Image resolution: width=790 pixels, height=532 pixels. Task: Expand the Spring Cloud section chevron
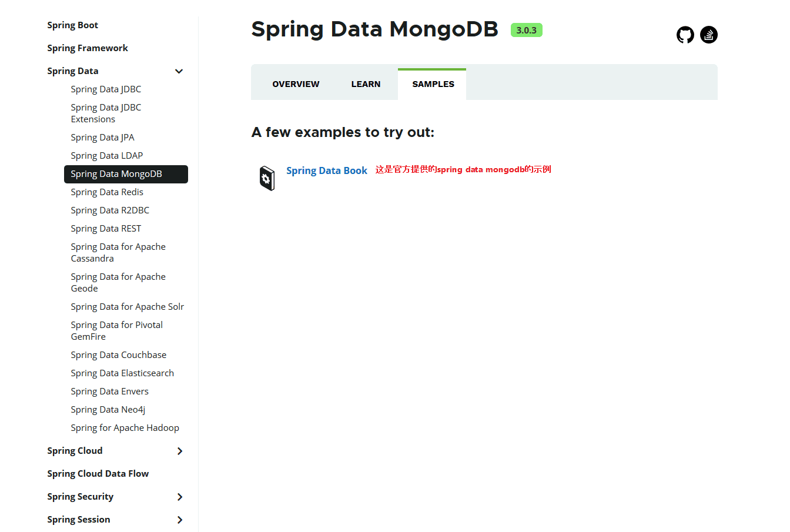point(180,451)
